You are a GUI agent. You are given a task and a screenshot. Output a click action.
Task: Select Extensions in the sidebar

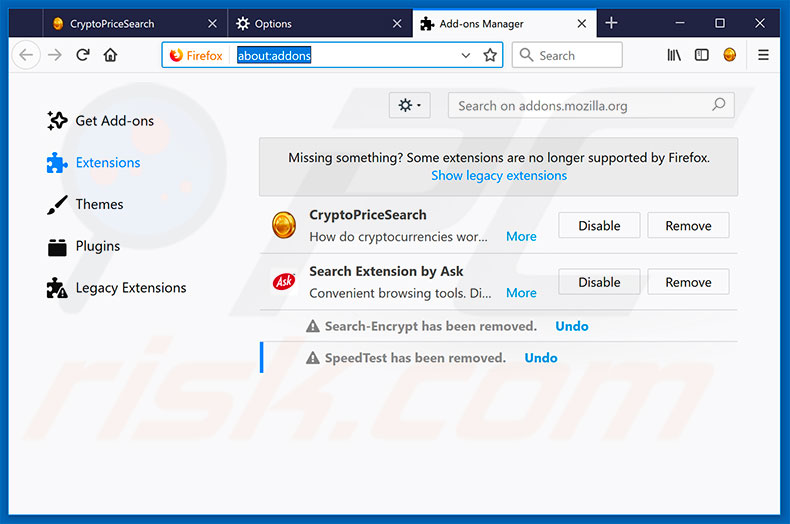click(94, 163)
